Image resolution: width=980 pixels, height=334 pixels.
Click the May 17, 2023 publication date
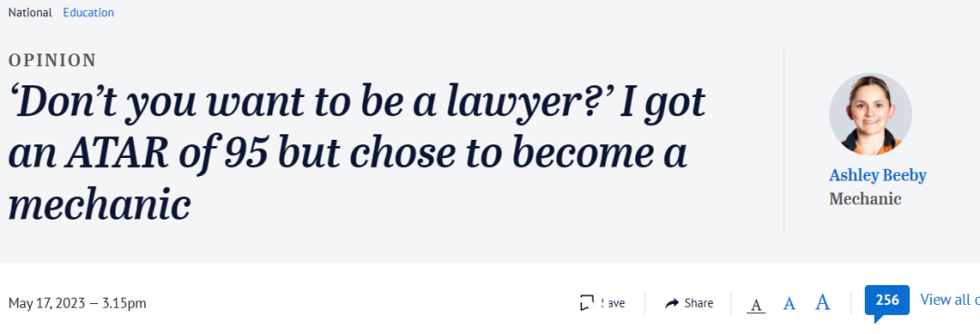click(47, 303)
